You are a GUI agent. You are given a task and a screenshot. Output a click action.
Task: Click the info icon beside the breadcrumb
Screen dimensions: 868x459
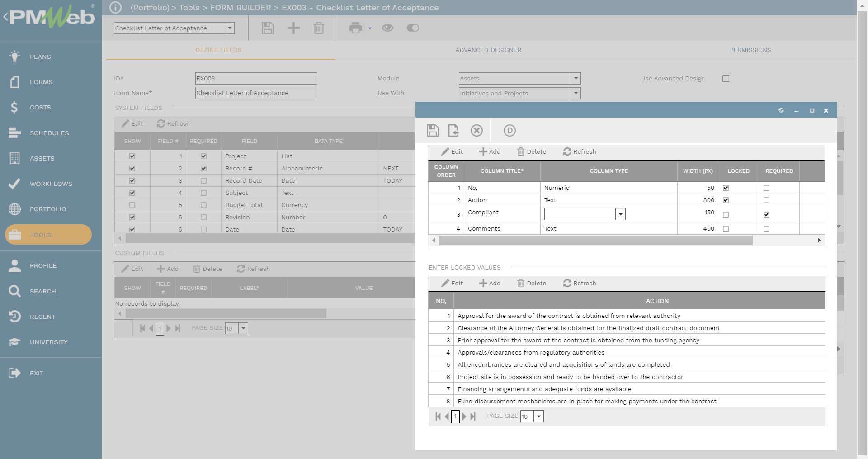coord(115,8)
